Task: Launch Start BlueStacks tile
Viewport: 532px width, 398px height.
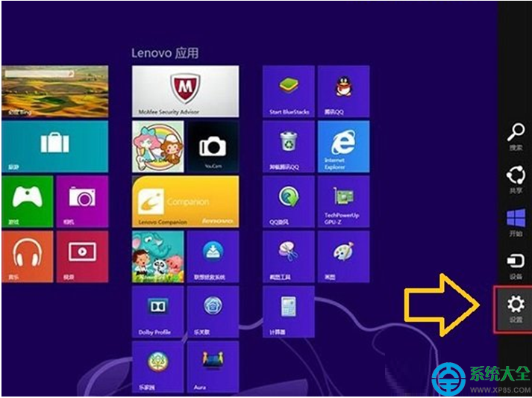Action: click(289, 91)
